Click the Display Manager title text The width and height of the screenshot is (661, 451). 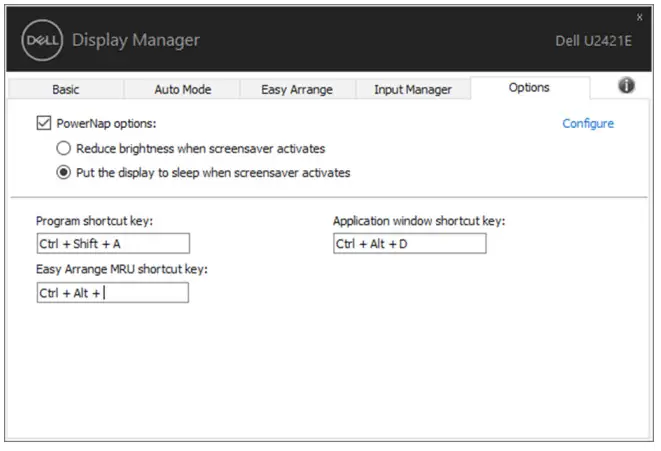click(x=136, y=40)
